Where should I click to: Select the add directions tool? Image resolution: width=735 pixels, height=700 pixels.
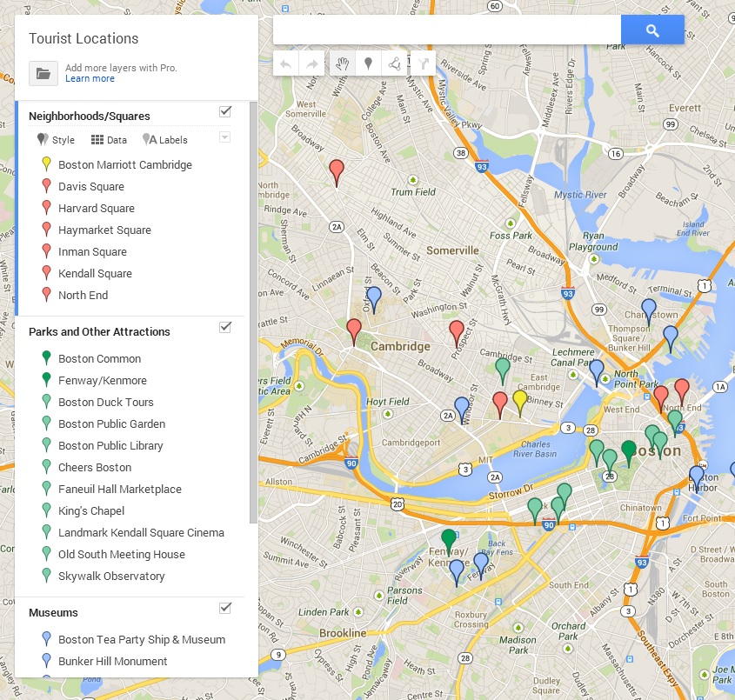coord(424,63)
